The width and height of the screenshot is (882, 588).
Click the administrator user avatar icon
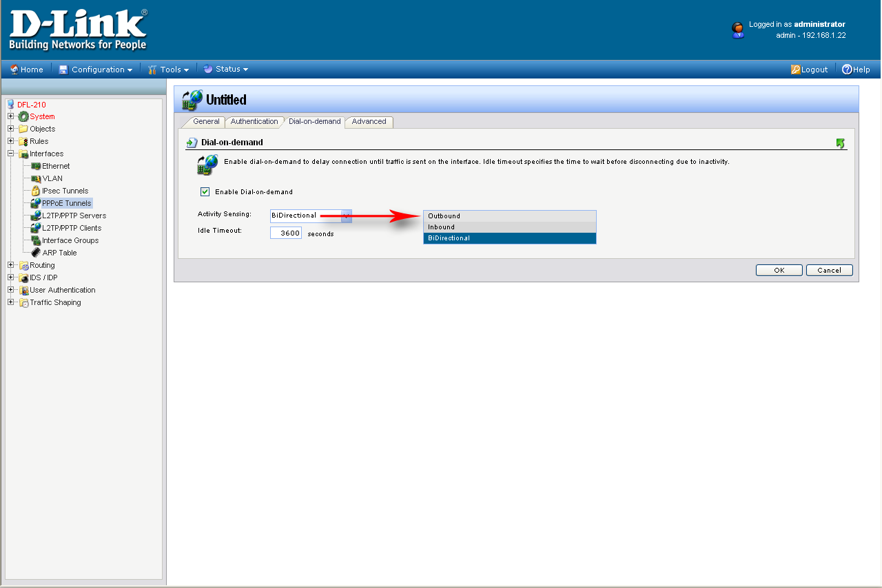[x=738, y=30]
